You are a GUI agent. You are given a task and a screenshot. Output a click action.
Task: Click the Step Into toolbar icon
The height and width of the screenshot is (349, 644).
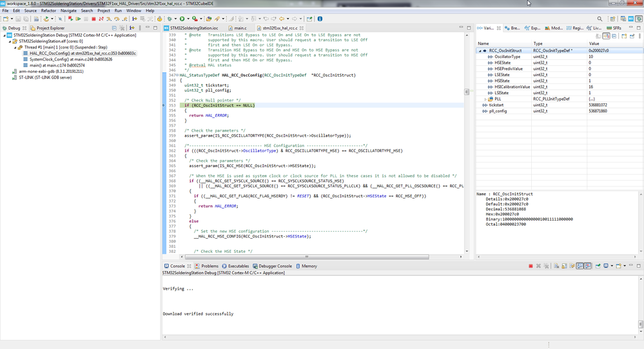[109, 19]
